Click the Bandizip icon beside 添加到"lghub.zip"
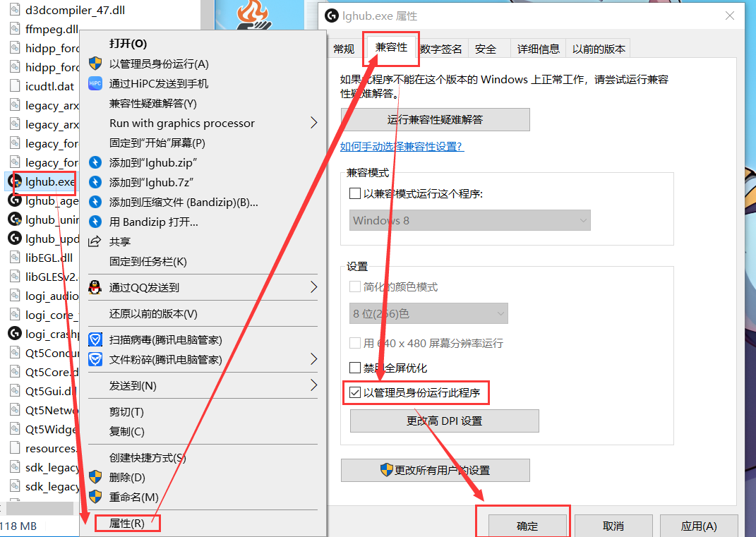 95,162
